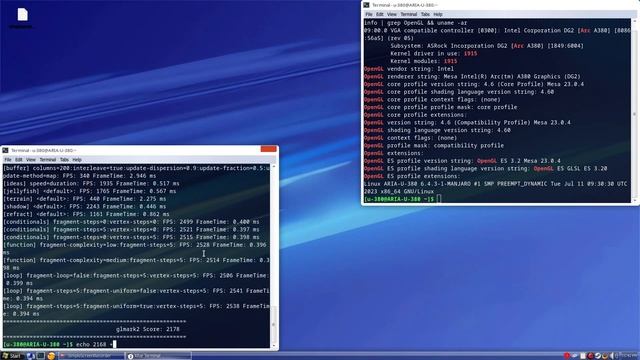Open the Start menu on the taskbar
The width and height of the screenshot is (640, 360).
pyautogui.click(x=12, y=356)
